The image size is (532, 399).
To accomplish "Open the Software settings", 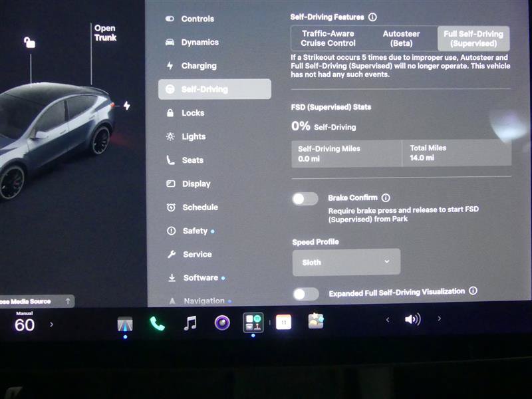I will (201, 278).
